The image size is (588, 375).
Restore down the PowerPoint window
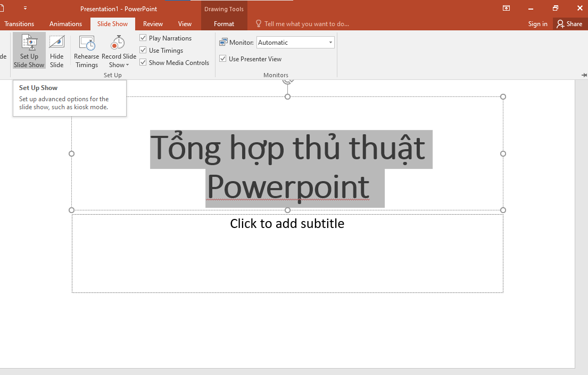click(x=556, y=9)
